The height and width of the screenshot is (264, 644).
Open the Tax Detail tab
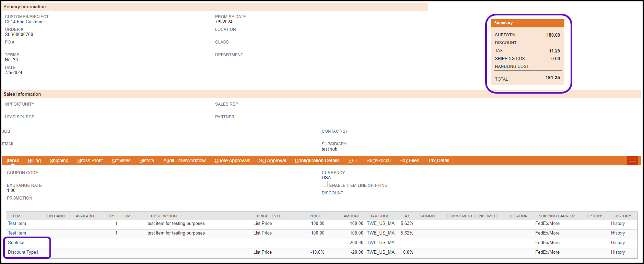tap(438, 160)
